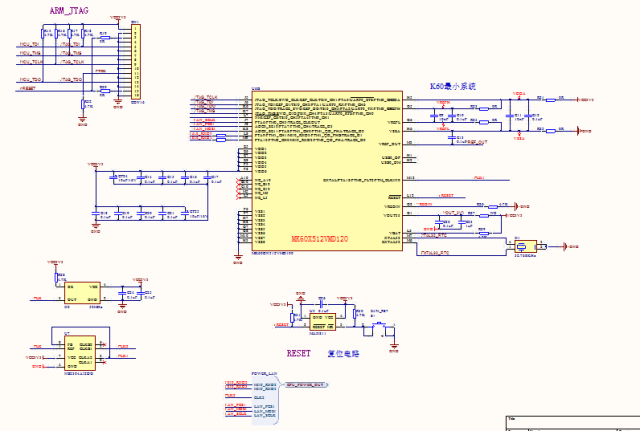Select the resistor on VREGIN line
This screenshot has width=640, height=431.
pos(493,207)
